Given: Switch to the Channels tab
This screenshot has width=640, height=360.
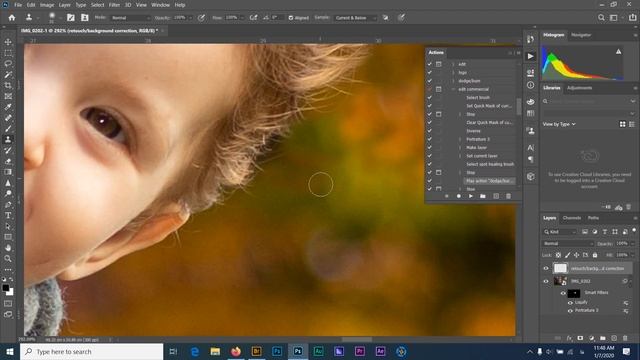Looking at the screenshot, I should coord(571,218).
